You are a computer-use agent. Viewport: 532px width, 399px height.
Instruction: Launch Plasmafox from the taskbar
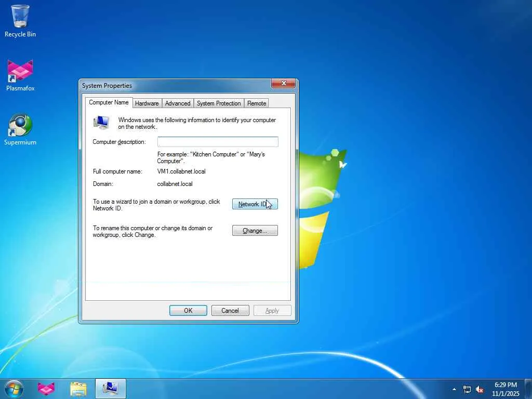[x=46, y=389]
